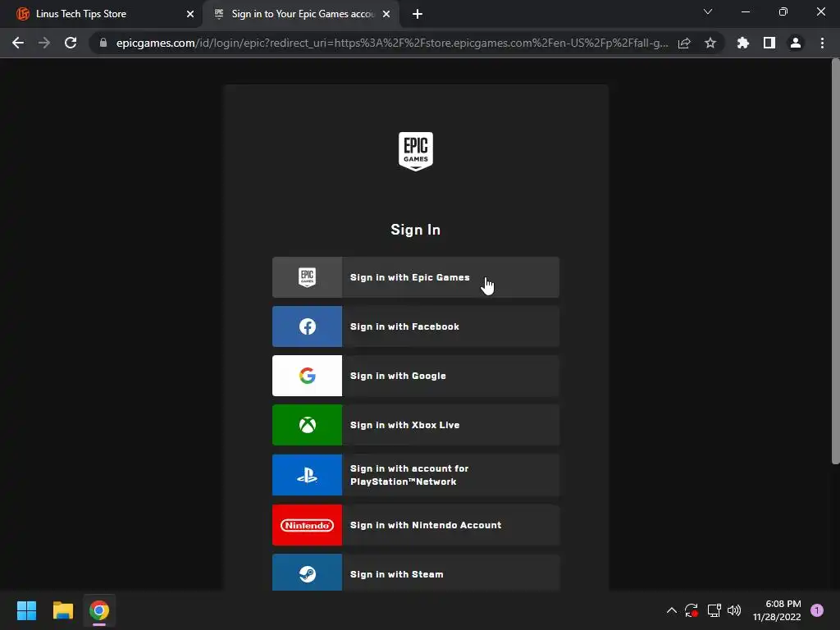The height and width of the screenshot is (630, 840).
Task: Open the volume tray icon
Action: (734, 610)
